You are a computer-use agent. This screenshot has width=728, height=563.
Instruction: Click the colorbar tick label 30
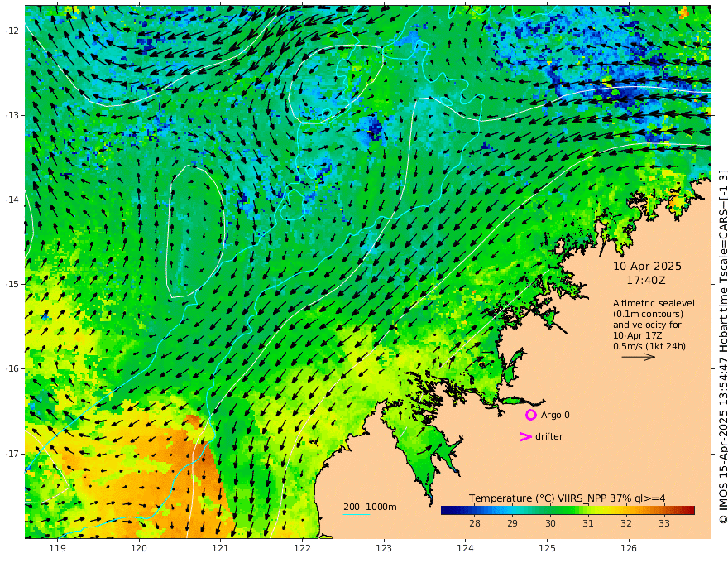coord(550,523)
